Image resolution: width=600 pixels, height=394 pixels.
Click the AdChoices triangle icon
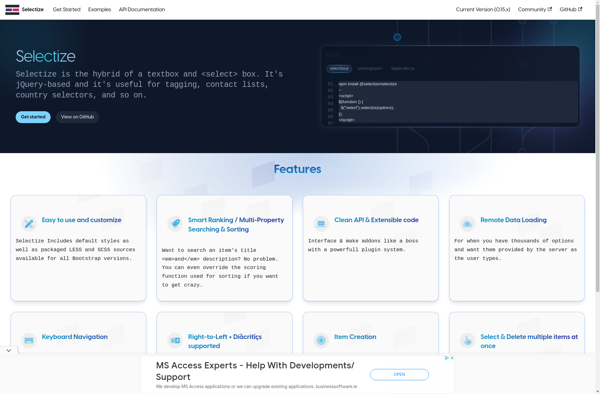coord(447,358)
